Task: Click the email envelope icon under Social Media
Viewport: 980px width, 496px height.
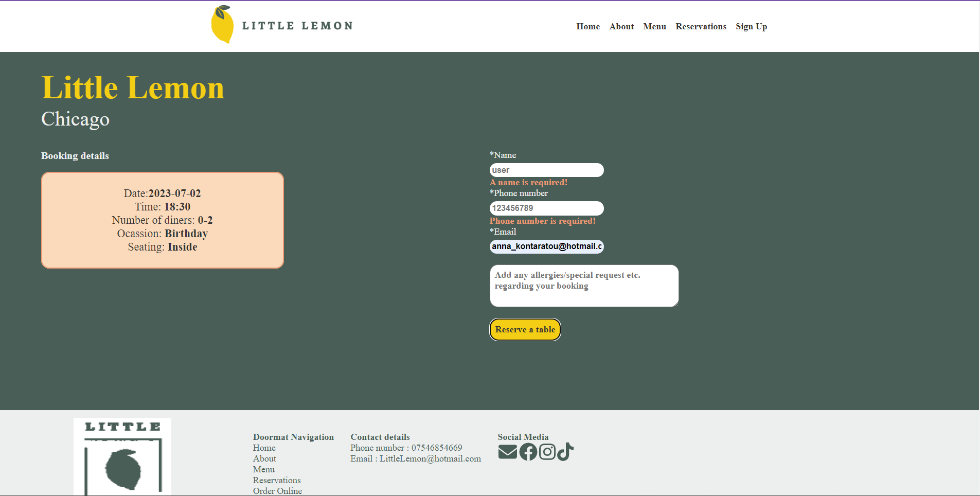Action: (507, 451)
